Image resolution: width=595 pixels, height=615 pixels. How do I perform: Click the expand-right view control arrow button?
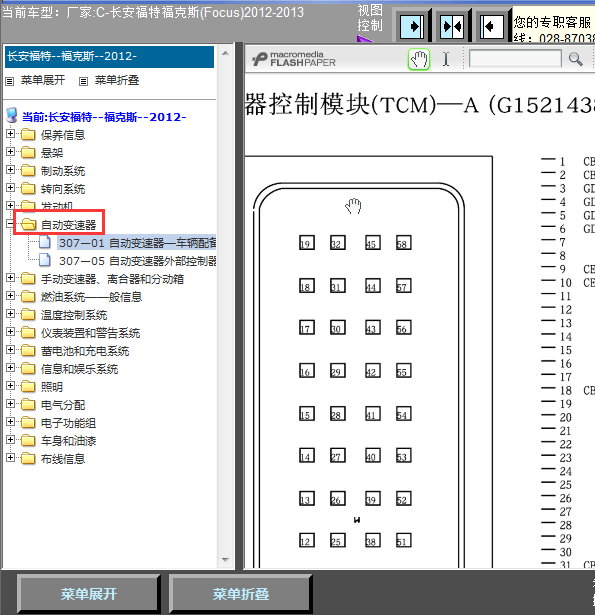412,26
